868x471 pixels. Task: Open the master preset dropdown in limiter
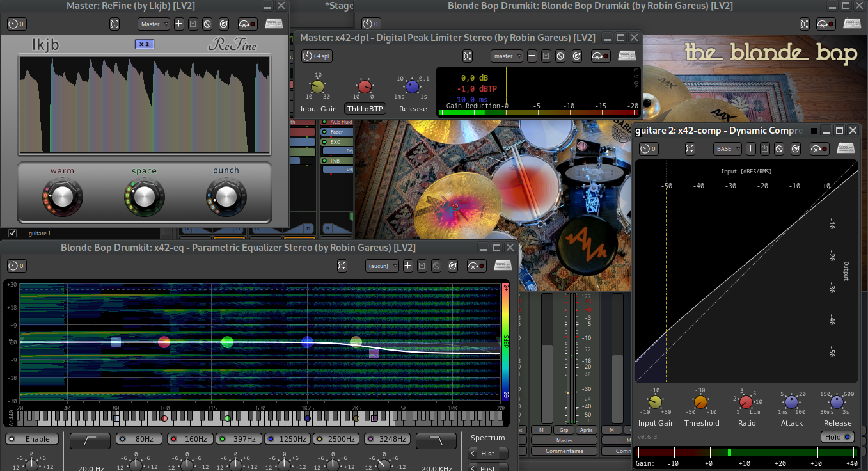507,56
